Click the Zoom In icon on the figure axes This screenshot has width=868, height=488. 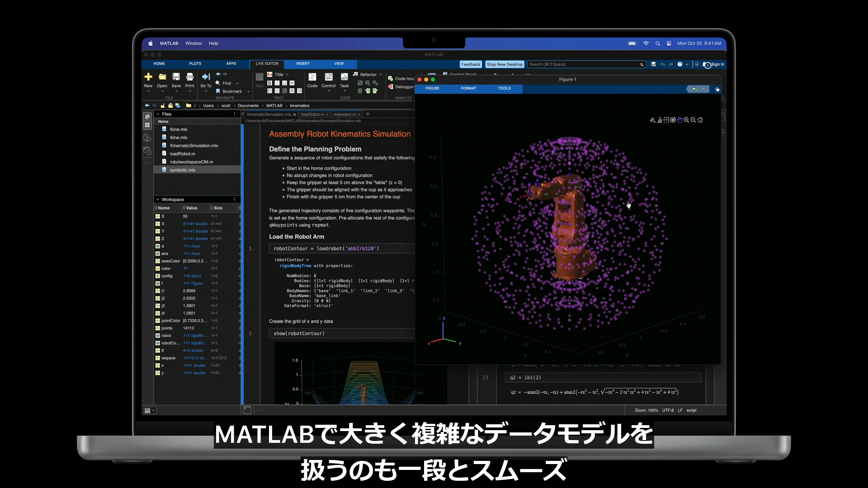coord(686,120)
